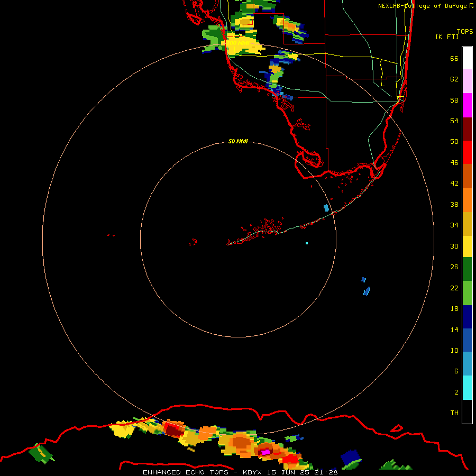476x476 pixels.
Task: Click the dark red echo cell on Cuba's coast
Action: point(173,430)
